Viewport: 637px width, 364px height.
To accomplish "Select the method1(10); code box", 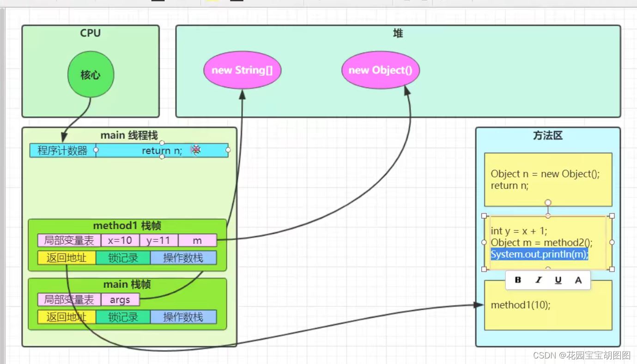I will point(548,305).
